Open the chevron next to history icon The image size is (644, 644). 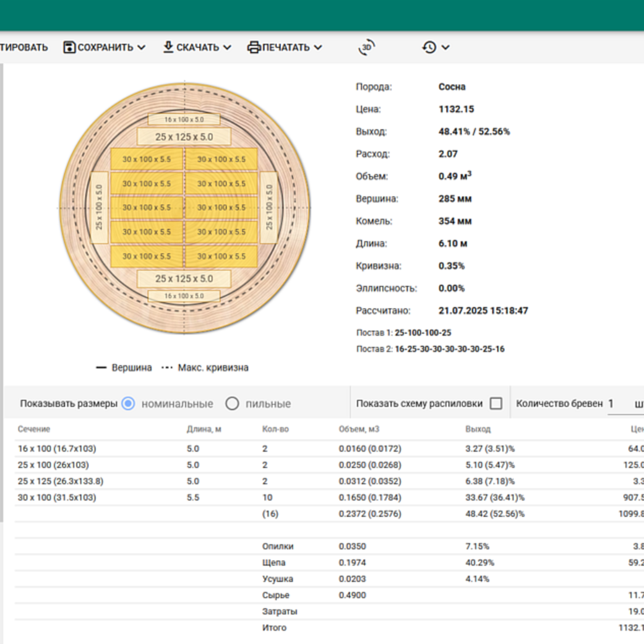tap(445, 48)
